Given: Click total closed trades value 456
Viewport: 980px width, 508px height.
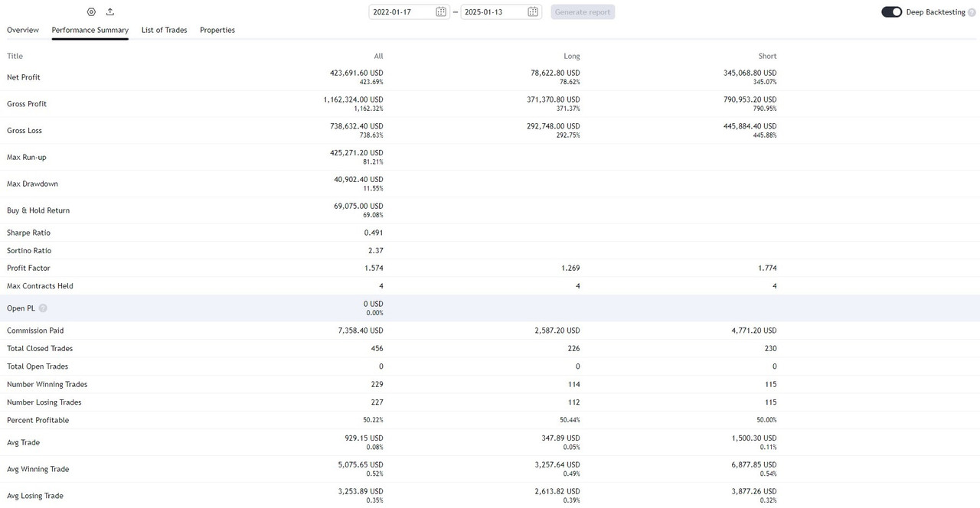Looking at the screenshot, I should (x=377, y=349).
